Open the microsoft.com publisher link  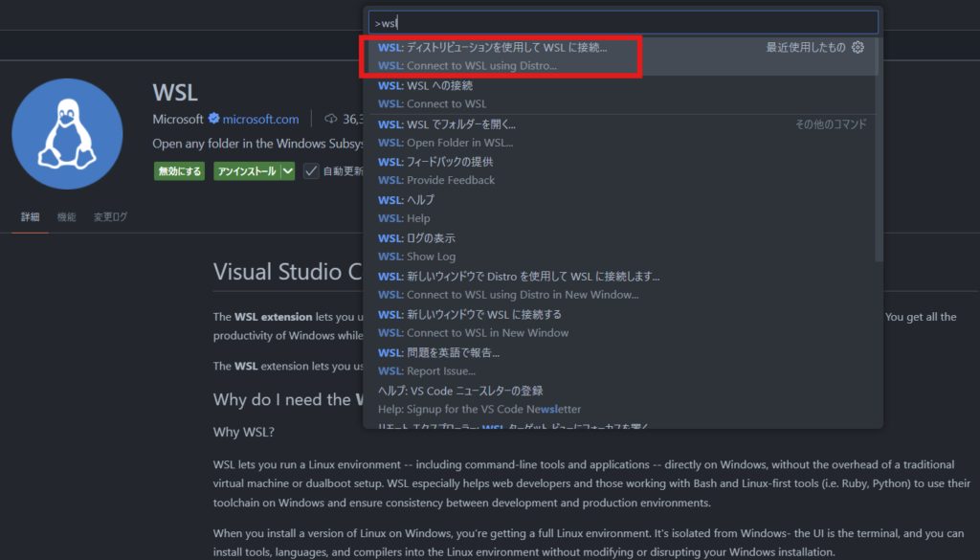[x=260, y=120]
